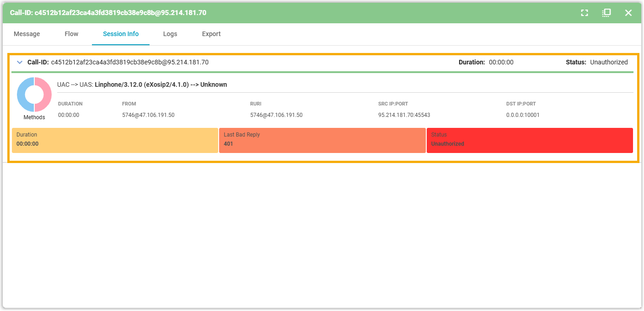Click the RURI value 5746@47.106.191.50
This screenshot has height=311, width=644.
276,115
